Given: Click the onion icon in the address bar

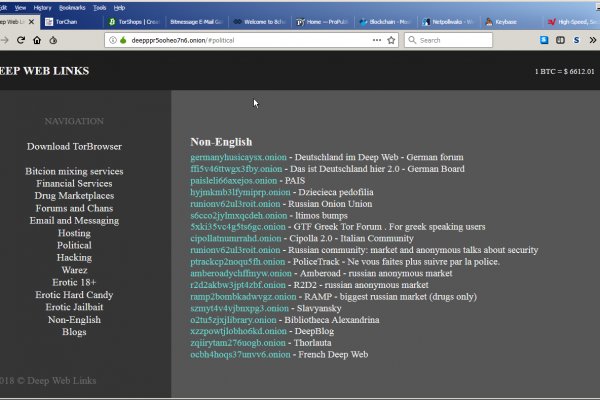Looking at the screenshot, I should tap(122, 40).
